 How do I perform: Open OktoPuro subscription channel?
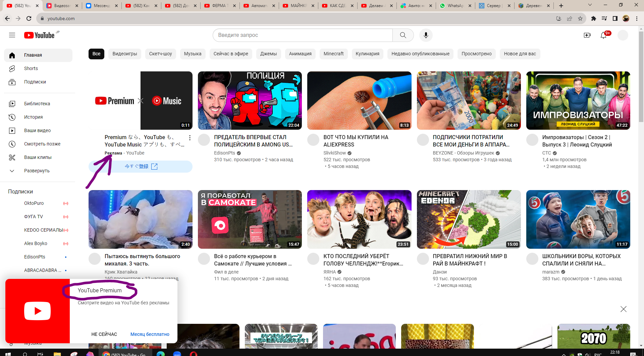tap(38, 203)
